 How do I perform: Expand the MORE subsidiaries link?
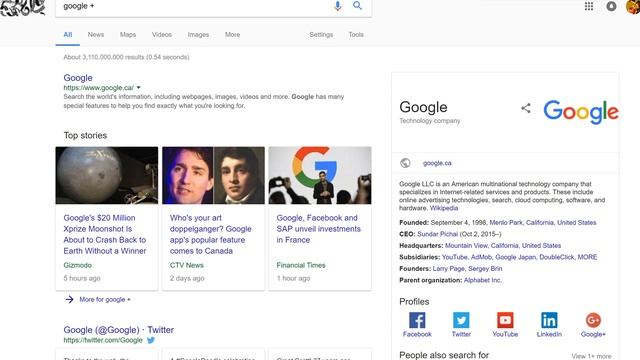[587, 257]
